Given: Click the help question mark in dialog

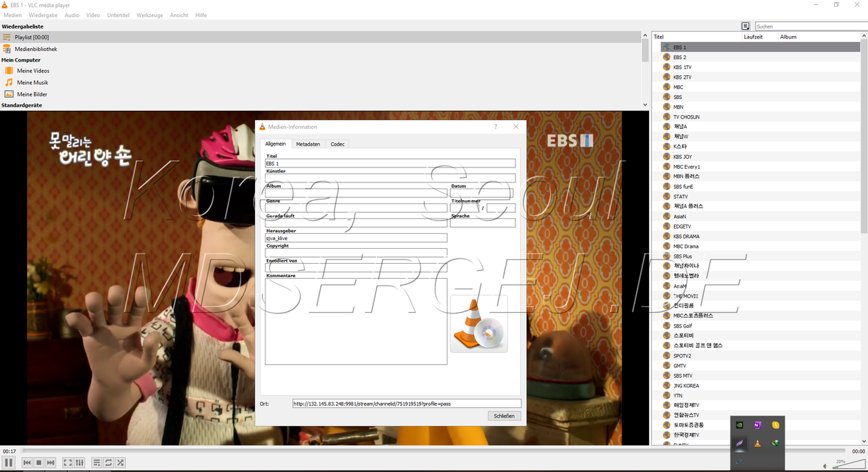Looking at the screenshot, I should (x=496, y=127).
